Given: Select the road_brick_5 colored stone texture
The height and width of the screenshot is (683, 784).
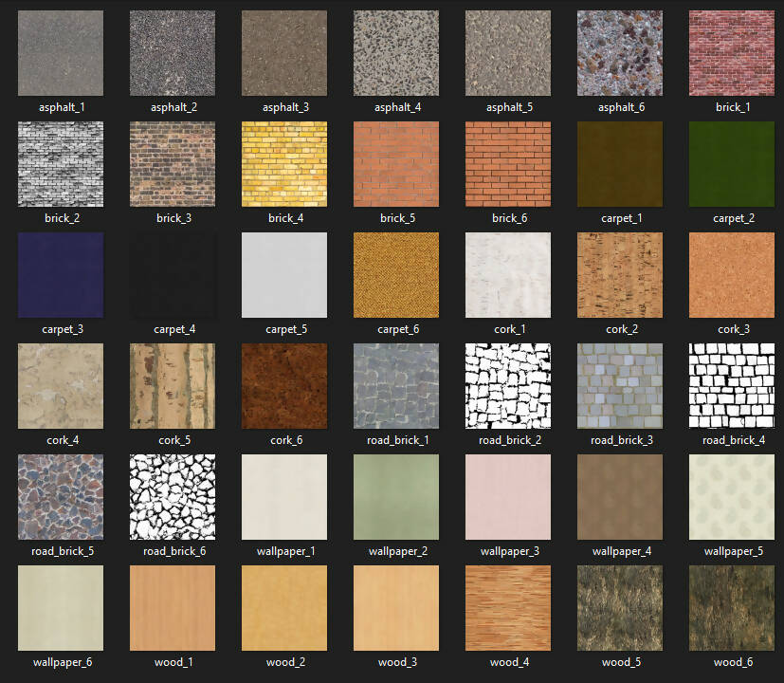Looking at the screenshot, I should point(61,497).
